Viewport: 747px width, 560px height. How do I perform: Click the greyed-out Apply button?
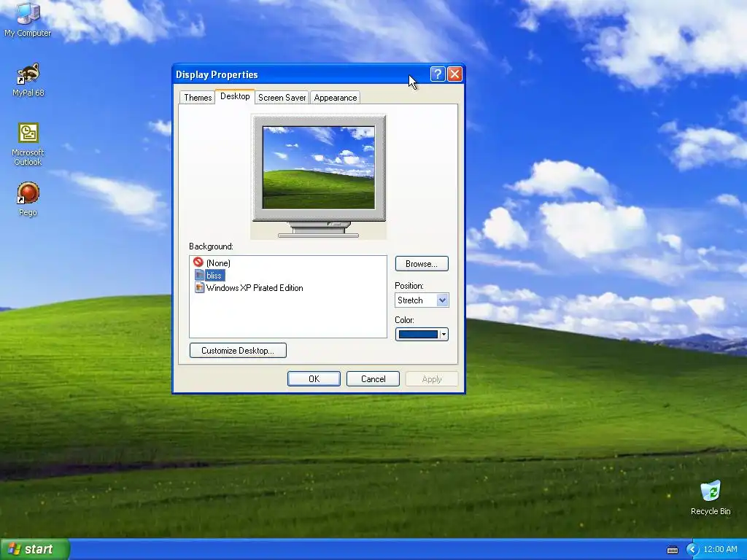click(x=432, y=379)
